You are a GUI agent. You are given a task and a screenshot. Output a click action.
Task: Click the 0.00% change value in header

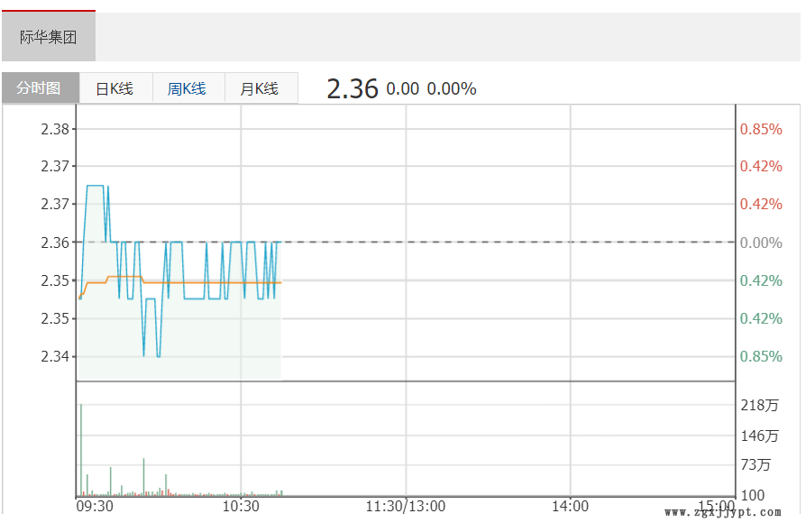point(452,89)
